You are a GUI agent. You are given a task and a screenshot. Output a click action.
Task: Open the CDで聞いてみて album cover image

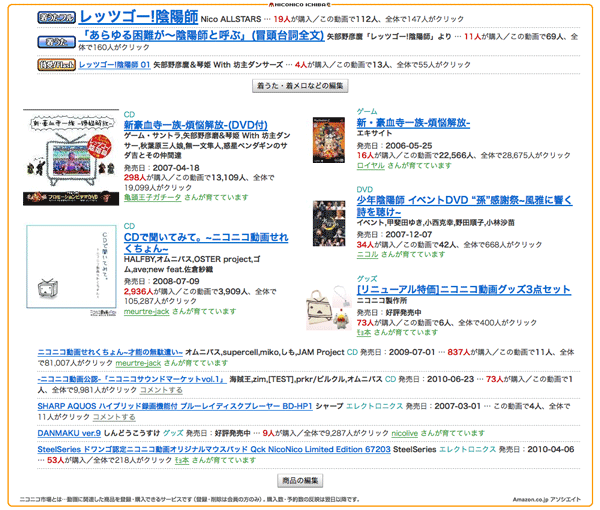coord(71,269)
